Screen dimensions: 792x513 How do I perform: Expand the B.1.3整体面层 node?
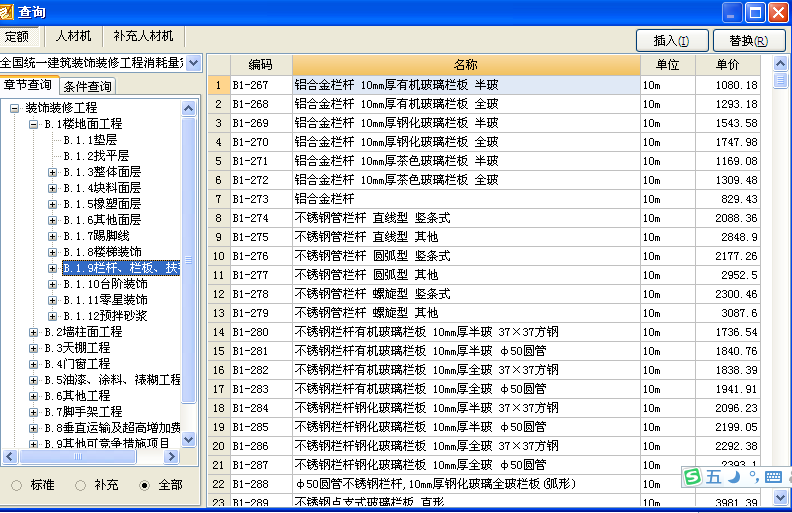click(53, 172)
